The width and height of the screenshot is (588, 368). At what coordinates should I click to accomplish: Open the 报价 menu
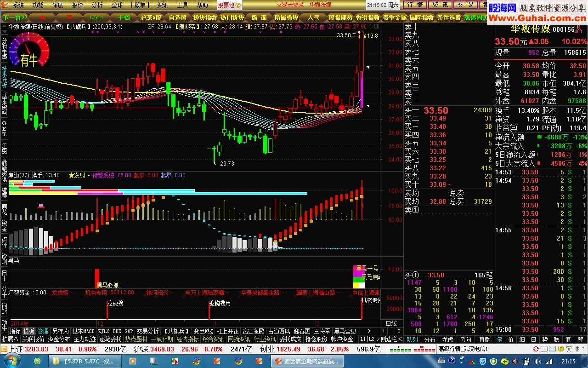[x=77, y=5]
